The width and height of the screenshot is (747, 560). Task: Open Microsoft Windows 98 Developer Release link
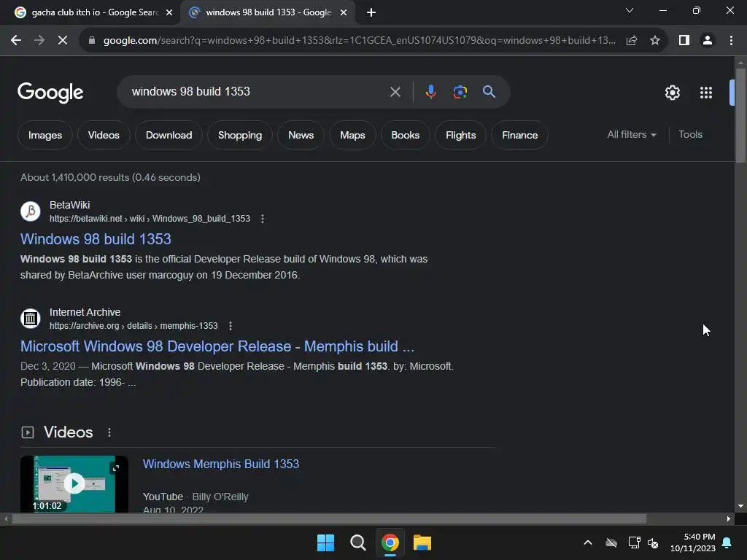coord(217,346)
